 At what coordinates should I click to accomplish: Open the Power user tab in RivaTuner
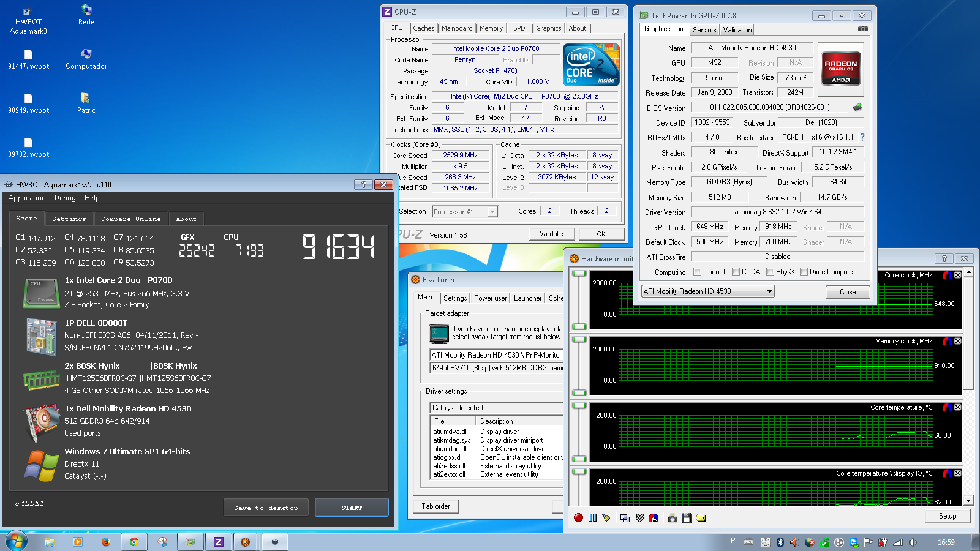(x=490, y=298)
